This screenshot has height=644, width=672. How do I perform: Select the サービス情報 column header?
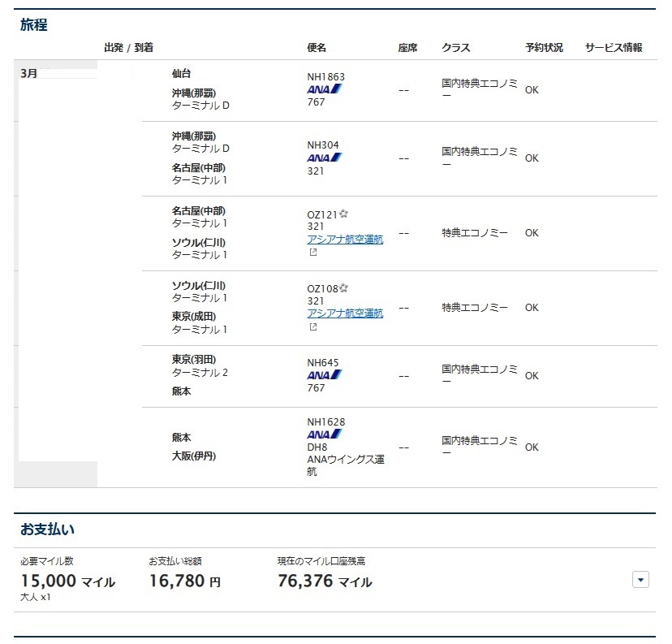pyautogui.click(x=614, y=48)
